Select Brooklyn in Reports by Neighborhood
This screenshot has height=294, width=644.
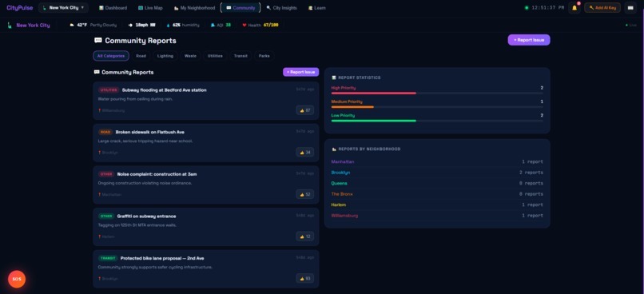pos(437,173)
